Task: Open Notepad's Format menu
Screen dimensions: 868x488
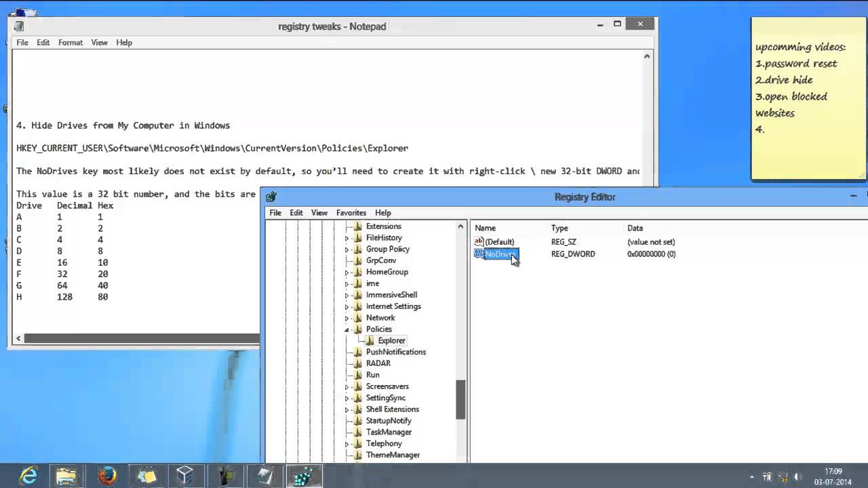Action: [x=71, y=42]
